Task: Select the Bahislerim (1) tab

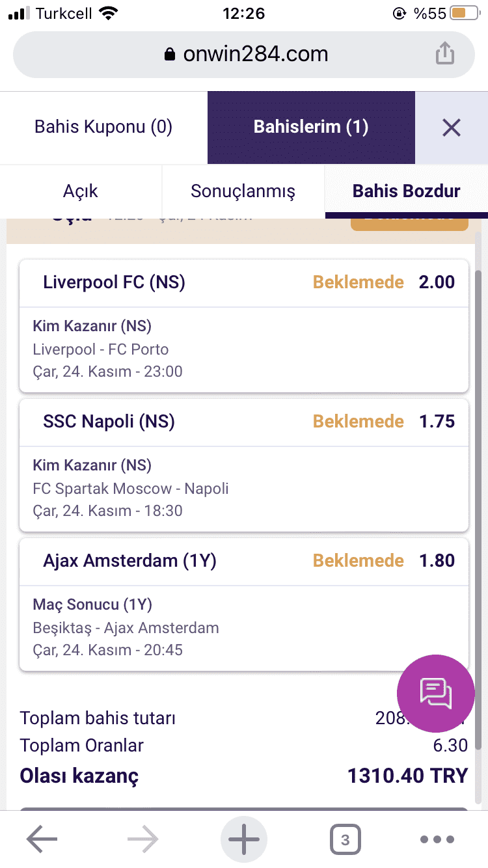Action: coord(311,127)
